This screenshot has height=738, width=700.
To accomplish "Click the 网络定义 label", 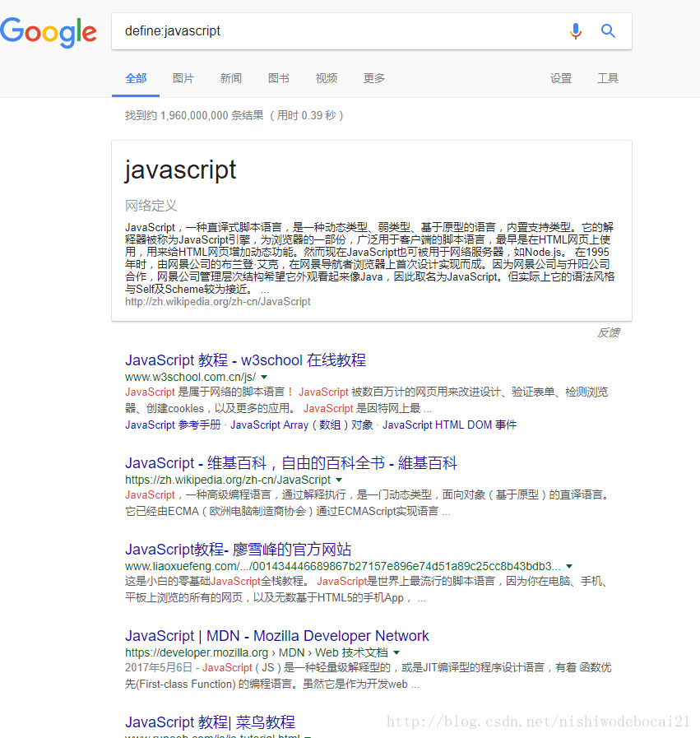I will (x=151, y=206).
